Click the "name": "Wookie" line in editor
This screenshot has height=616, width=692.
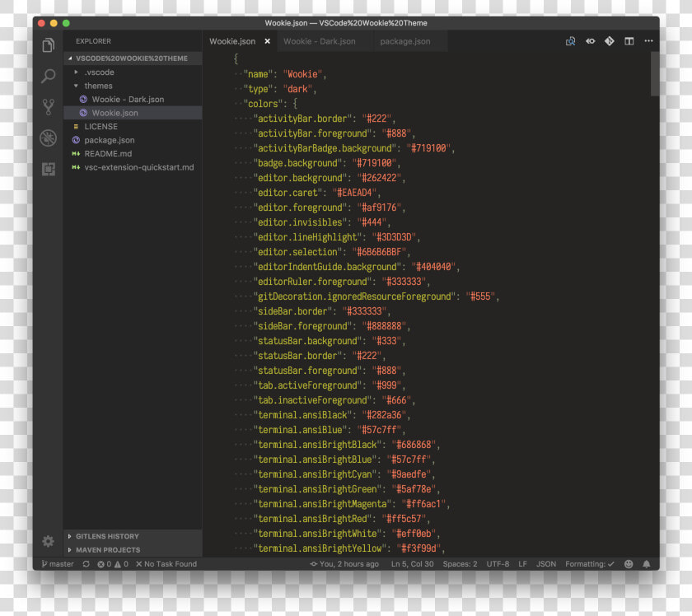pos(285,74)
